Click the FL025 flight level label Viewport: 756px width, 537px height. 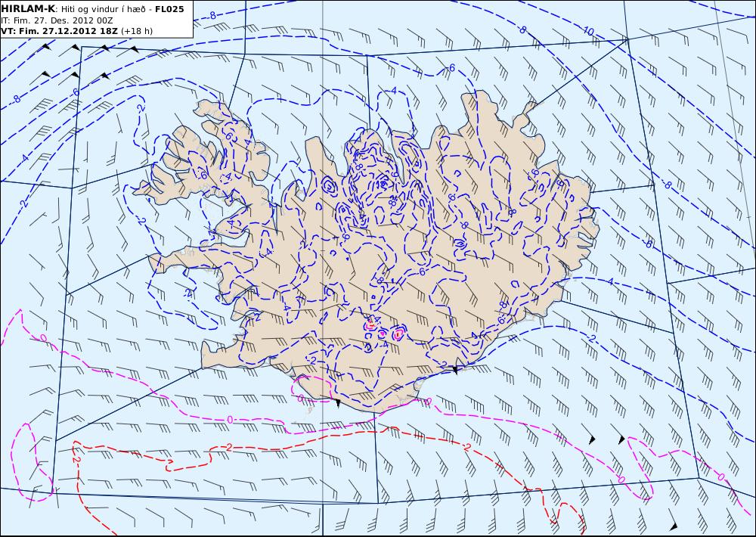click(x=169, y=9)
